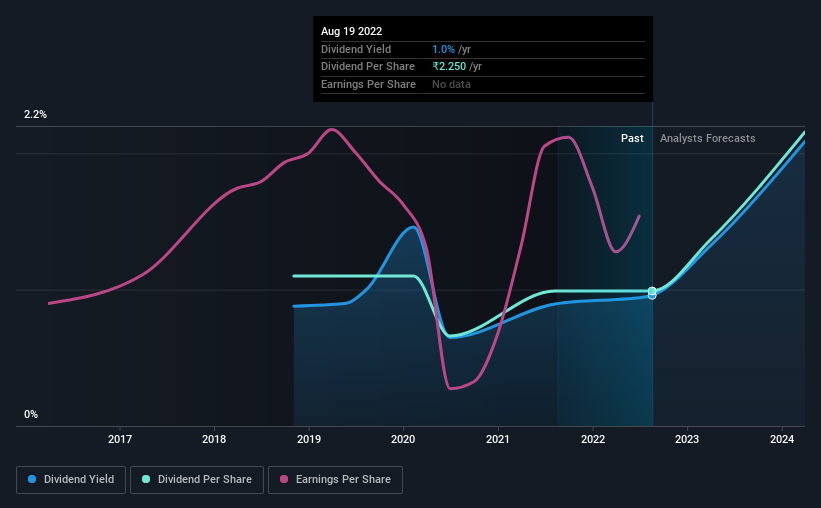821x508 pixels.
Task: Click the Dividend Per Share tooltip row label
Action: pyautogui.click(x=368, y=67)
